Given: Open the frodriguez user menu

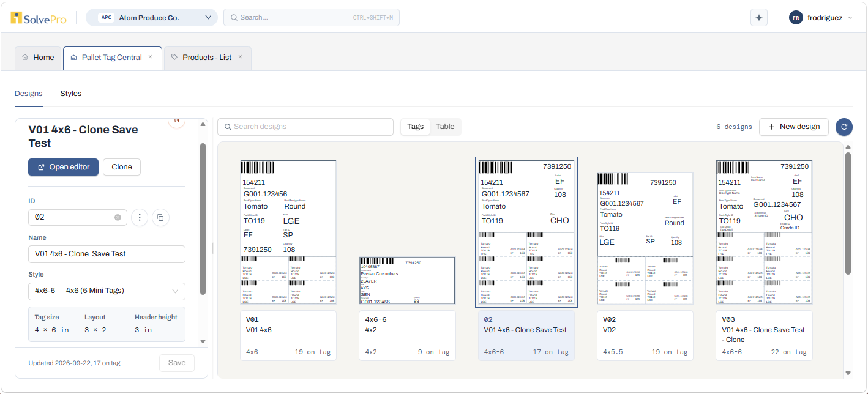Looking at the screenshot, I should click(x=820, y=18).
